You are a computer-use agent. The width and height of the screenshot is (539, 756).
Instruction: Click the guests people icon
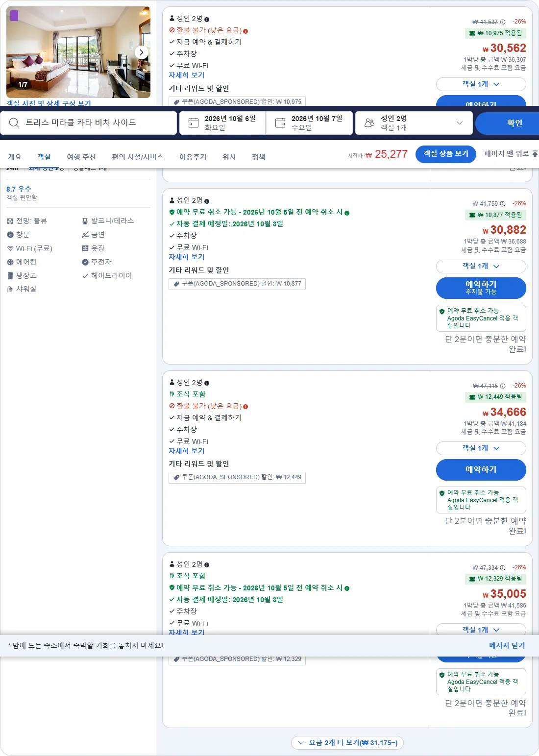point(369,122)
